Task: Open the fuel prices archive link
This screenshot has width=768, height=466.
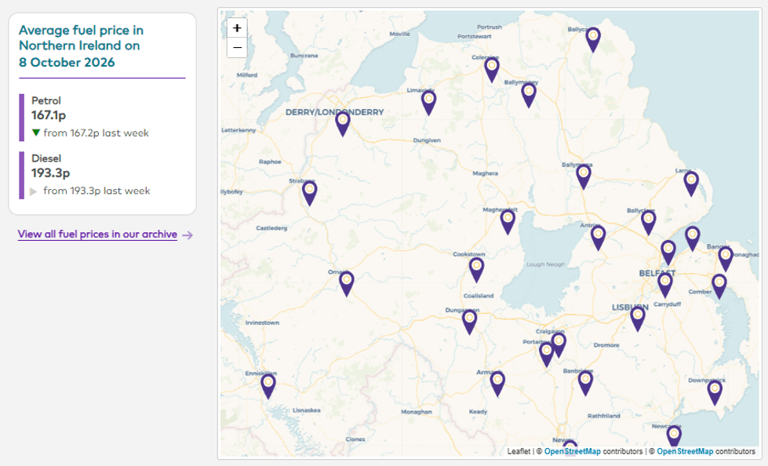Action: pyautogui.click(x=97, y=234)
